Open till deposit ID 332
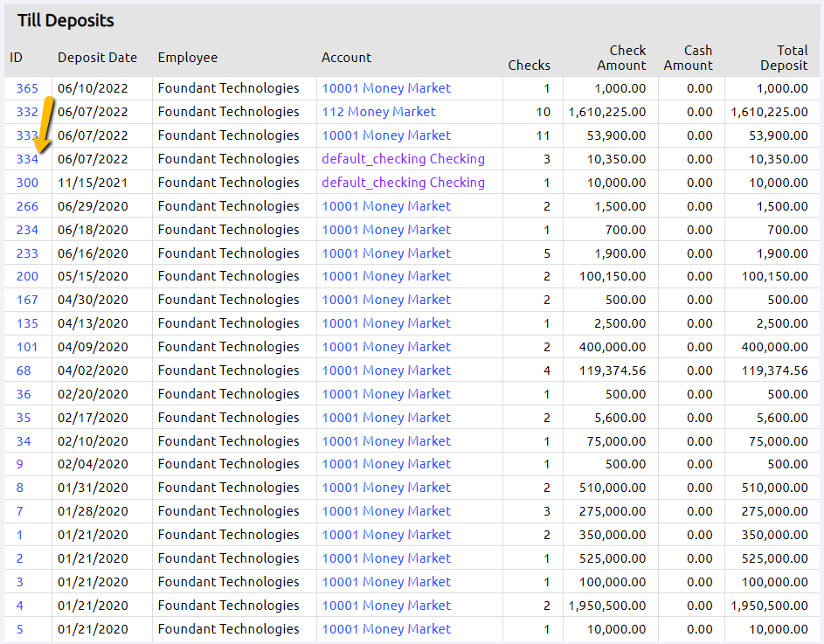The width and height of the screenshot is (824, 644). (x=27, y=112)
